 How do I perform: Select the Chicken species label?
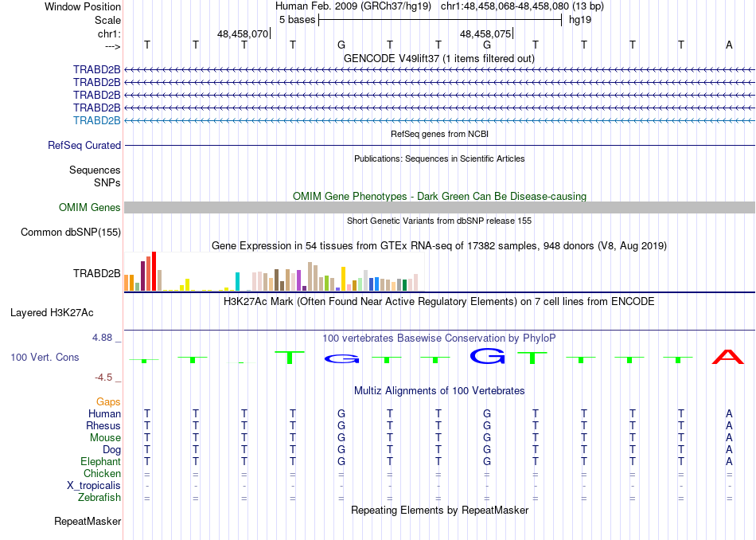pos(102,473)
